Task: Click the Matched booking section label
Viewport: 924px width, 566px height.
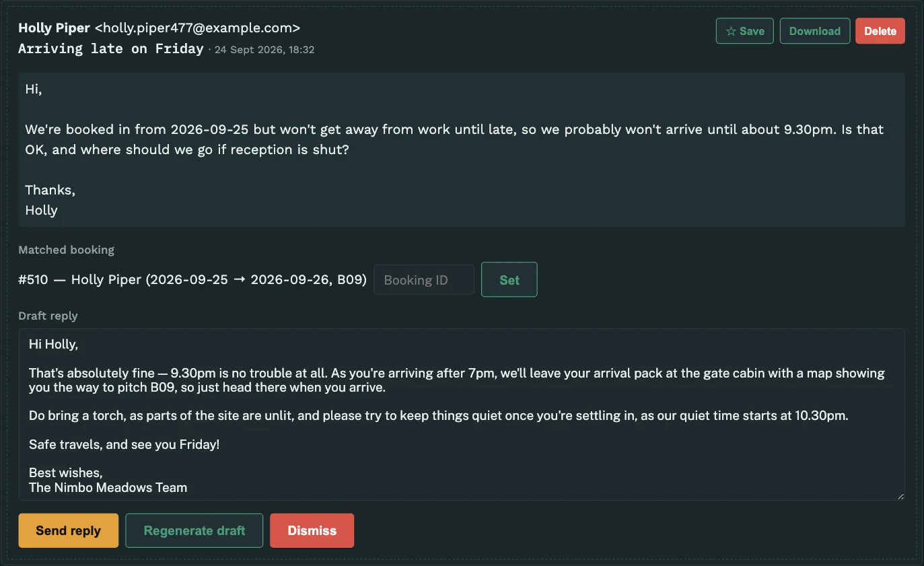Action: point(66,250)
